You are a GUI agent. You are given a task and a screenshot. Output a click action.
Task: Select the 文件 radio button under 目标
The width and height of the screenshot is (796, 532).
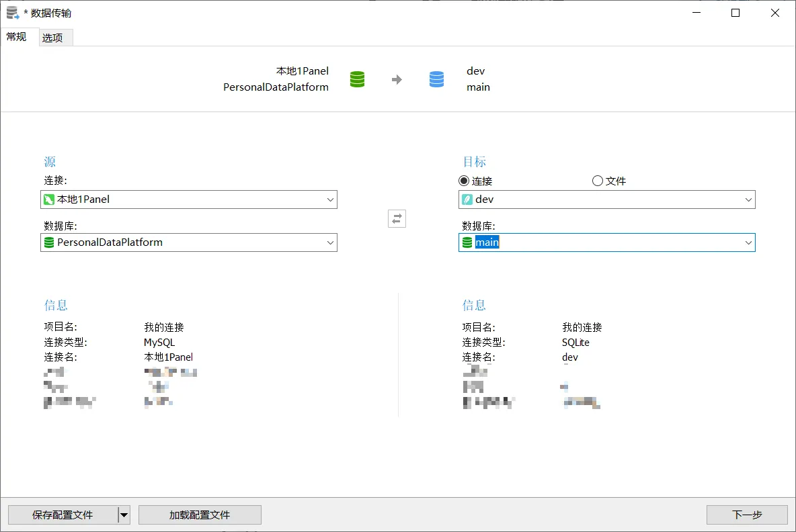click(x=598, y=181)
